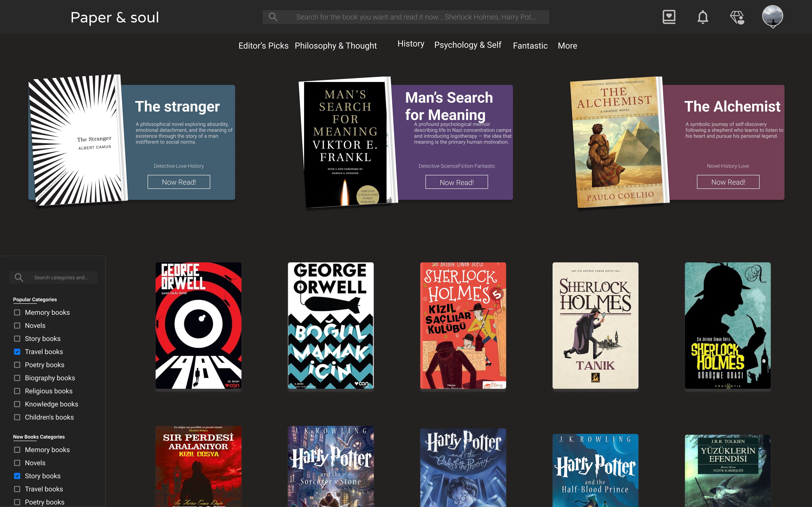Focus the main book search field
Image resolution: width=812 pixels, height=507 pixels.
[416, 17]
